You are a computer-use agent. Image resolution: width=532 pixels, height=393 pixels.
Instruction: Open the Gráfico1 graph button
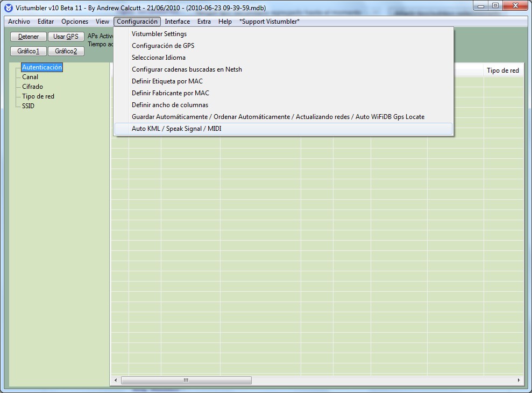coord(29,51)
